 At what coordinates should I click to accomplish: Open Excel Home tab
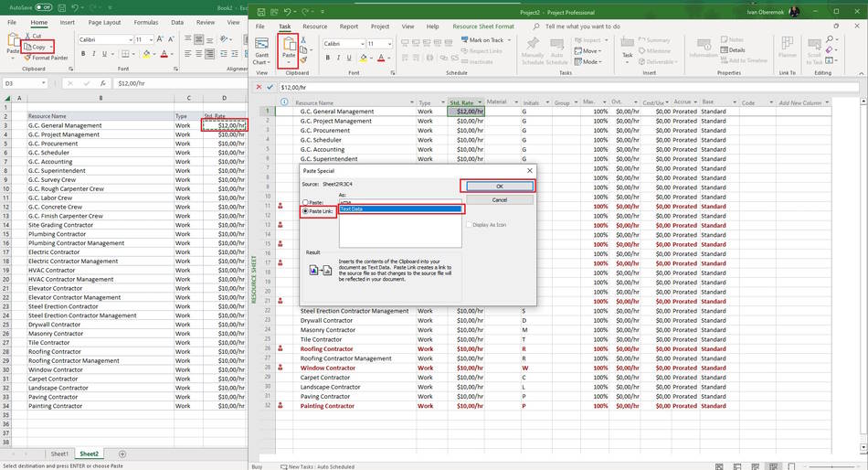(x=38, y=22)
